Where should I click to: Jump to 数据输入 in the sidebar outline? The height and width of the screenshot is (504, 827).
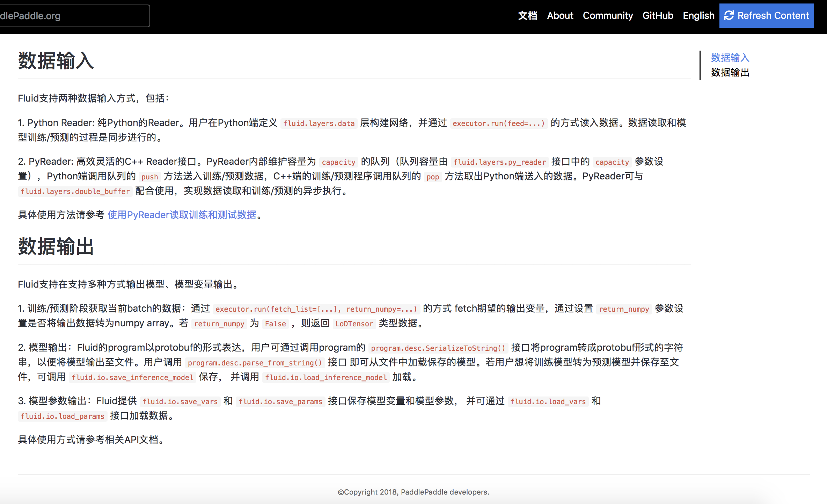pos(730,57)
